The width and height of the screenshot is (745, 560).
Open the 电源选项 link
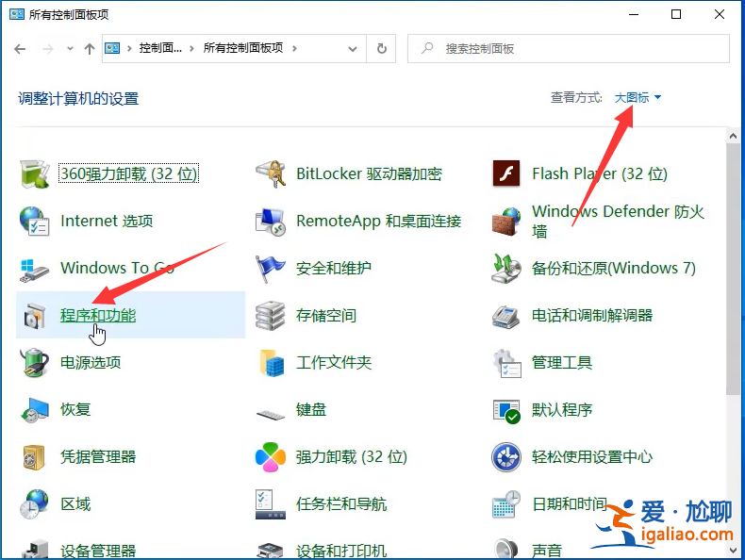(x=91, y=362)
